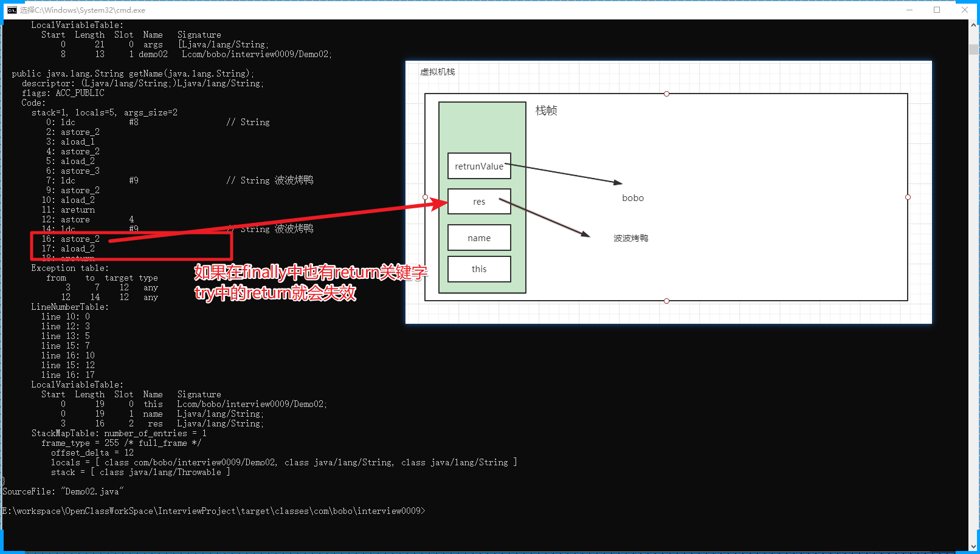Click the 'SourceFile: "Demo02.java"' line
Viewport: 980px width, 554px height.
(63, 491)
